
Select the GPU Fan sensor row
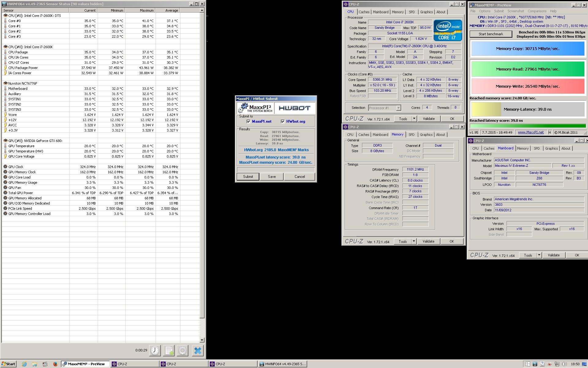tap(101, 188)
